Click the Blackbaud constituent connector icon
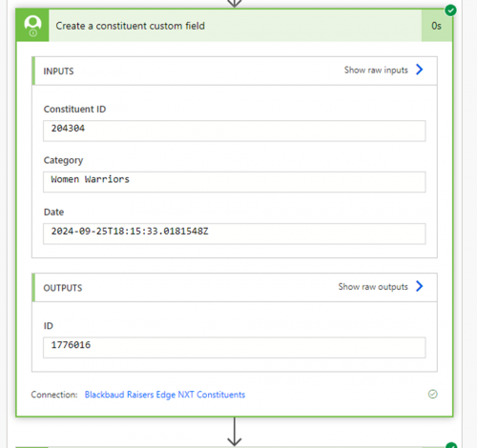Screen dimensions: 477x448 click(x=32, y=26)
